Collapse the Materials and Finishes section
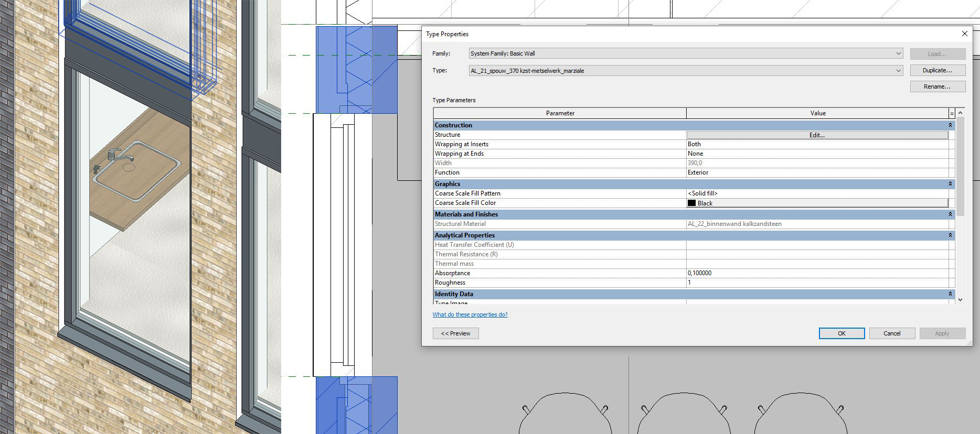The image size is (980, 434). (950, 214)
